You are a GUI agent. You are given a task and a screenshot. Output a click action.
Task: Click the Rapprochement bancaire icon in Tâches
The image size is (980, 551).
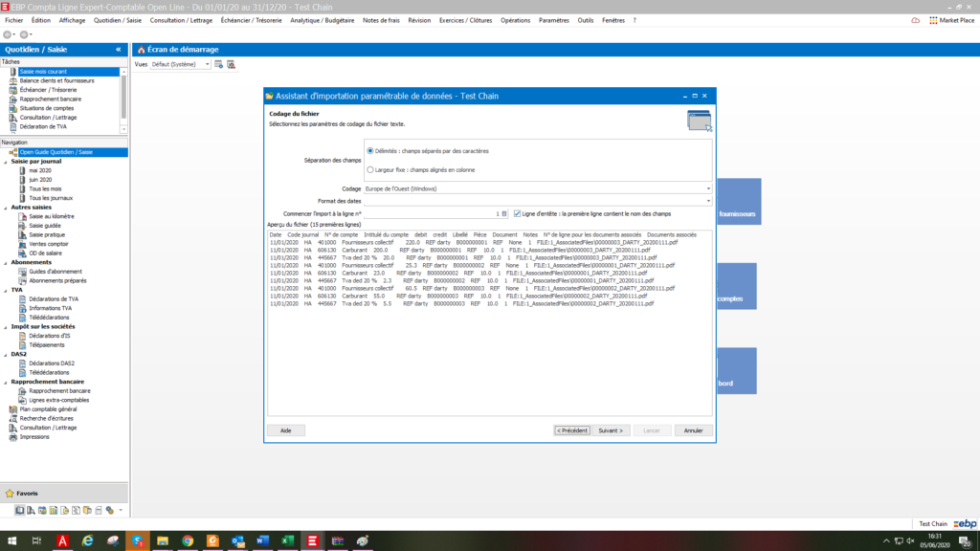click(x=13, y=99)
